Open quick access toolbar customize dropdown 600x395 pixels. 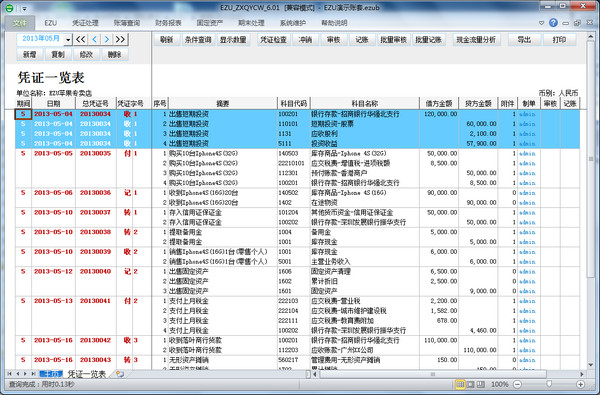[x=24, y=8]
